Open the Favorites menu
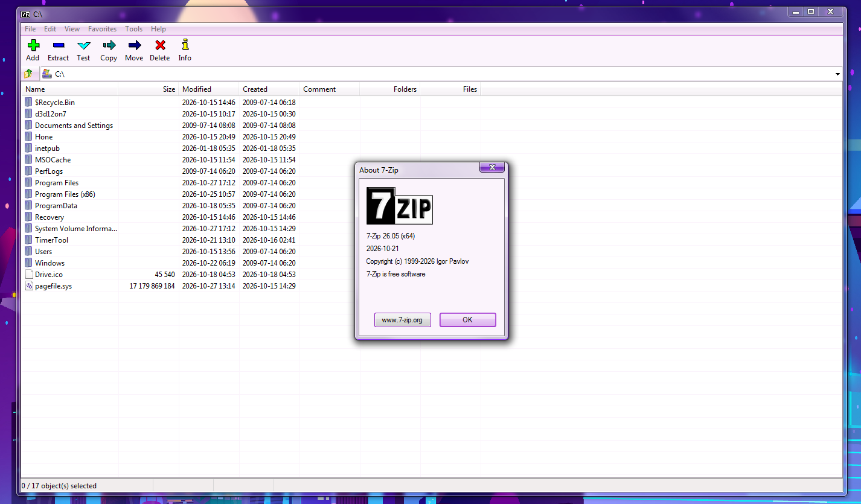The width and height of the screenshot is (861, 504). pos(103,28)
